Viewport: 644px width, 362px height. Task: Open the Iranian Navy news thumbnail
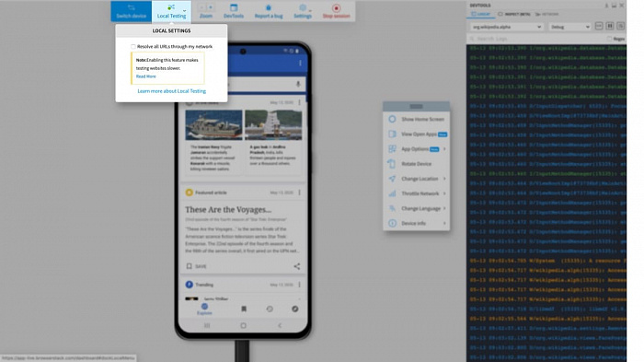coord(213,125)
